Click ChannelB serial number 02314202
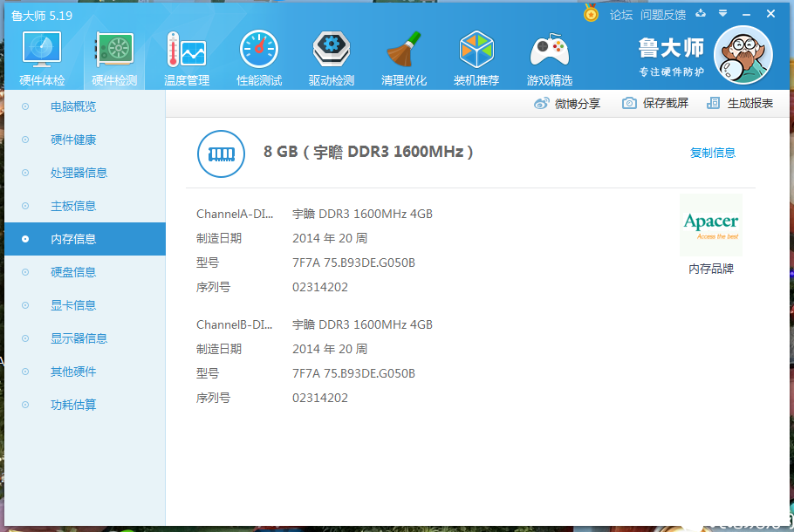 (x=320, y=398)
